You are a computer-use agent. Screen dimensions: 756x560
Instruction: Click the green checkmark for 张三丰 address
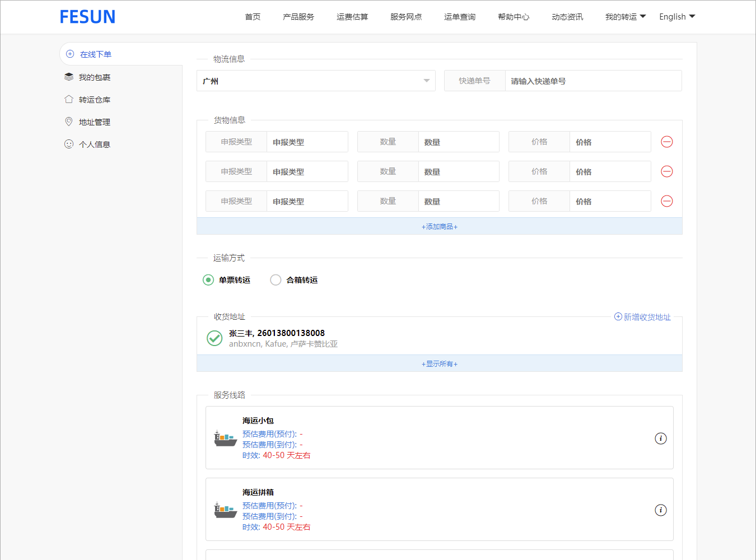(214, 338)
